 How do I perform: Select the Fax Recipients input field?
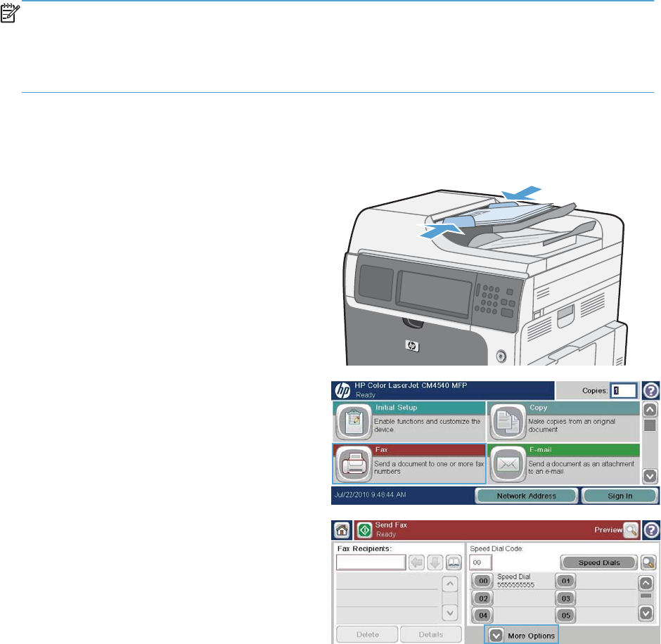coord(371,562)
